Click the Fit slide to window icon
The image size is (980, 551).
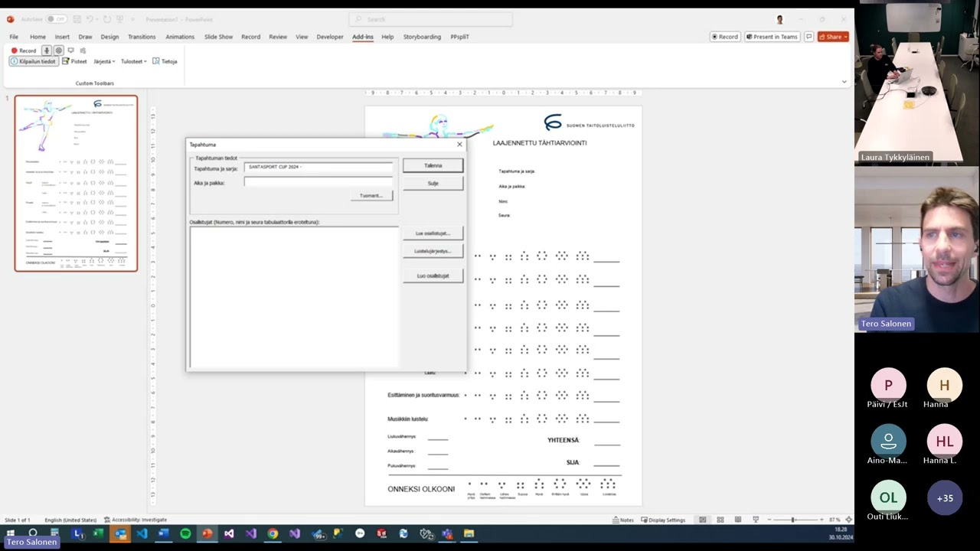click(848, 520)
